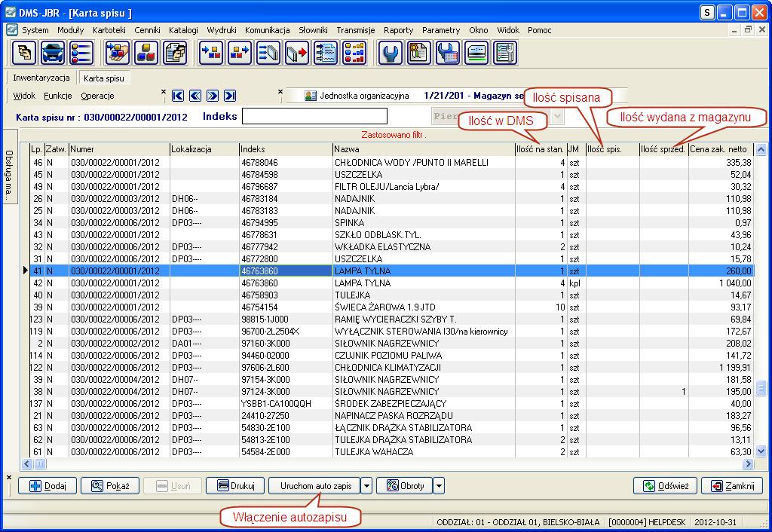Open the Raporty menu
Viewport: 772px width, 532px height.
[398, 30]
